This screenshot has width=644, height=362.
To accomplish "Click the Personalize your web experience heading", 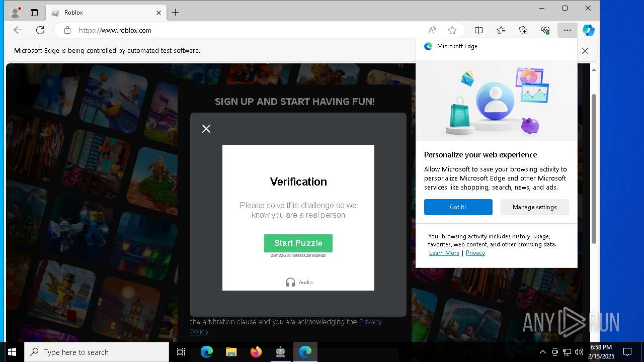I will 480,154.
